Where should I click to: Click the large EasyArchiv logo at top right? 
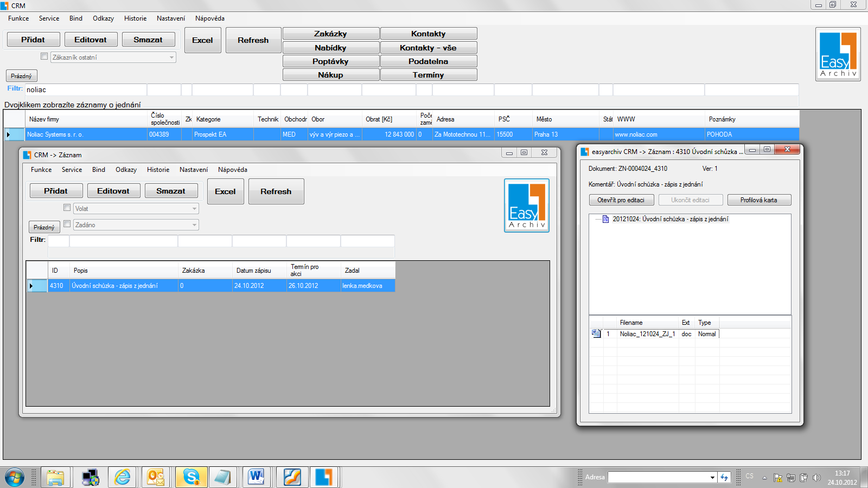[838, 54]
